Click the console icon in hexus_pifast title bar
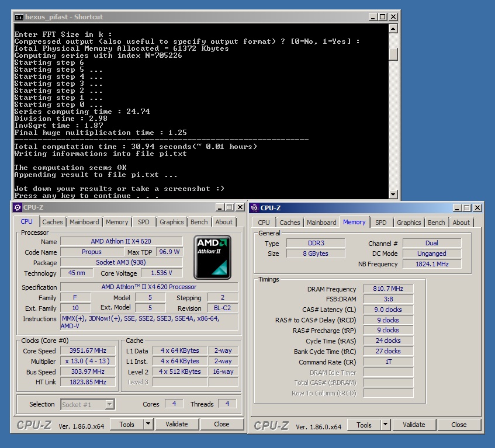The image size is (495, 448). pyautogui.click(x=19, y=17)
